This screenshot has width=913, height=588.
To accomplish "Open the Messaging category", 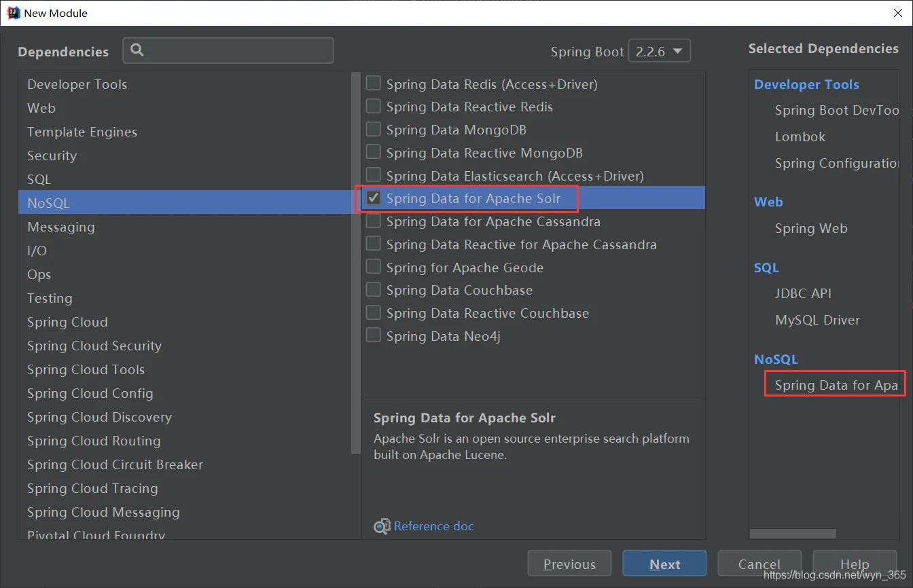I will 185,227.
